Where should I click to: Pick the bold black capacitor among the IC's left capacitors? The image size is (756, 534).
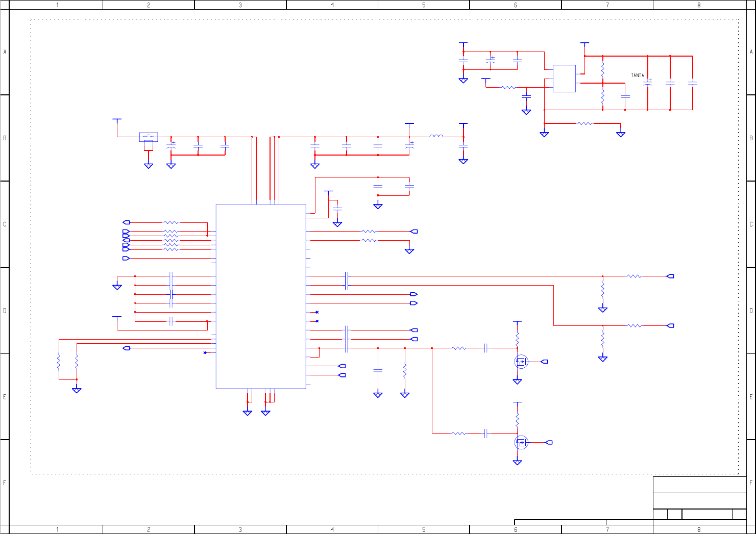click(171, 294)
